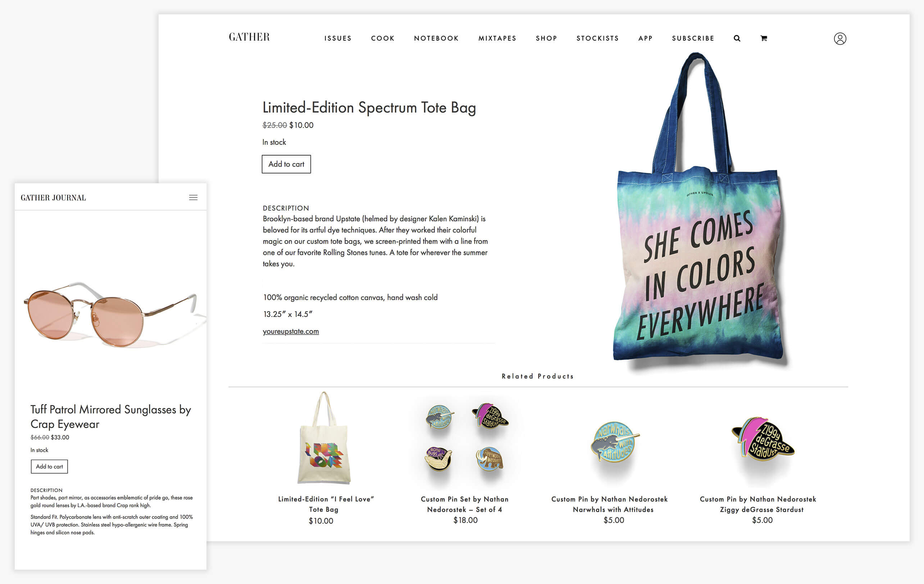The width and height of the screenshot is (924, 584).
Task: Click the GATHER logo in the header
Action: coord(249,37)
